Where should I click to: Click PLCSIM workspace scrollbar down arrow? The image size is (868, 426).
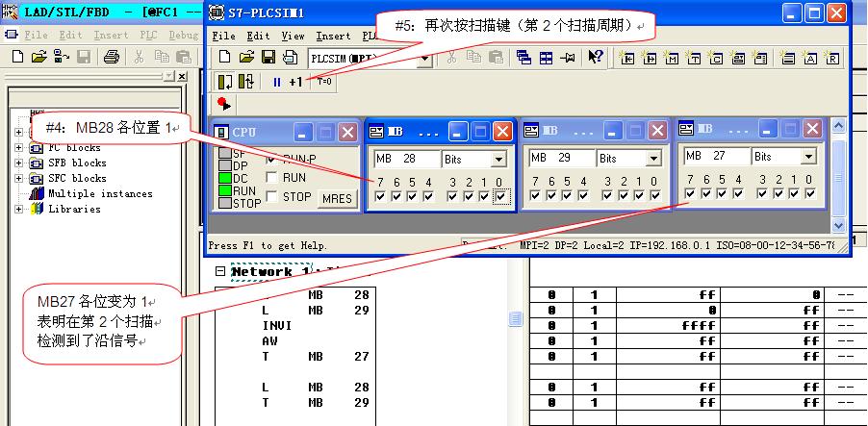click(839, 225)
